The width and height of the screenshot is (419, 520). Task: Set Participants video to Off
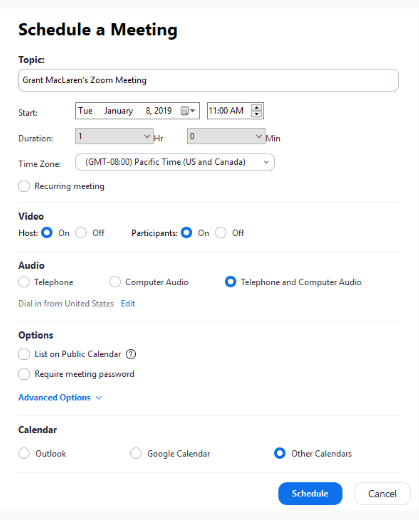click(221, 233)
